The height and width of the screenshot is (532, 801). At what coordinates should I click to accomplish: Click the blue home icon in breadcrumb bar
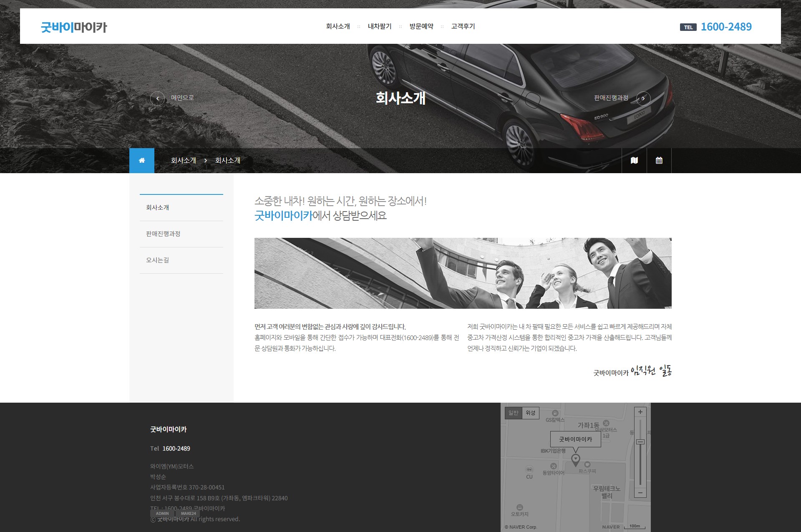142,160
